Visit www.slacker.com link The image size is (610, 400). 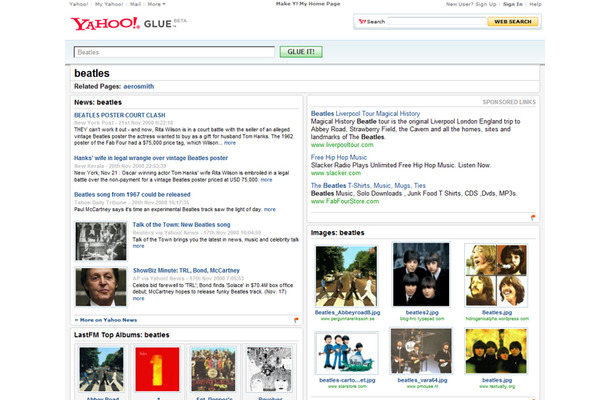(336, 173)
